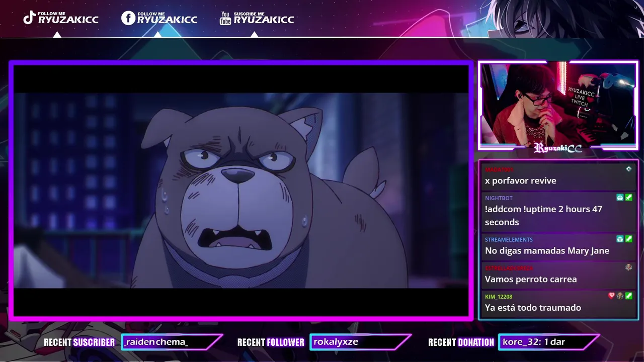
Task: Click the '_raidenchema_' recent subscriber name
Action: pos(156,342)
